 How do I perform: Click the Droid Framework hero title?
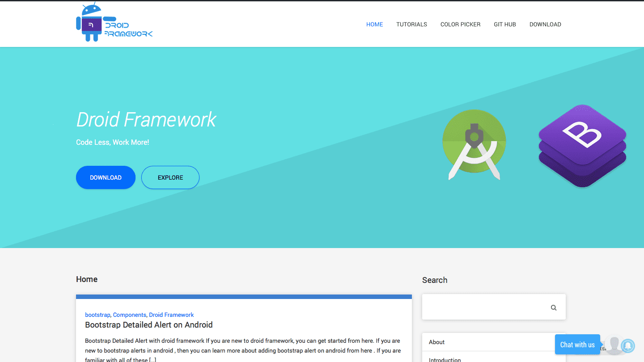pyautogui.click(x=146, y=119)
